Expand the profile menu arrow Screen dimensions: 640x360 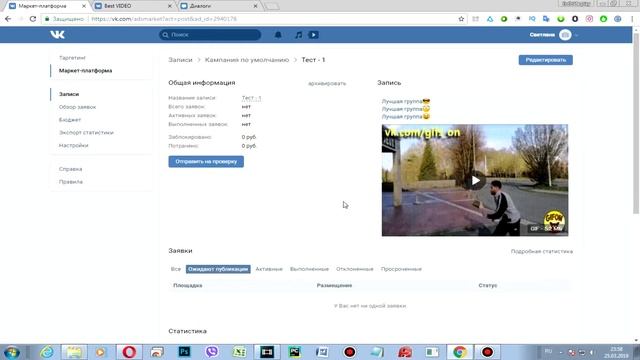point(576,36)
